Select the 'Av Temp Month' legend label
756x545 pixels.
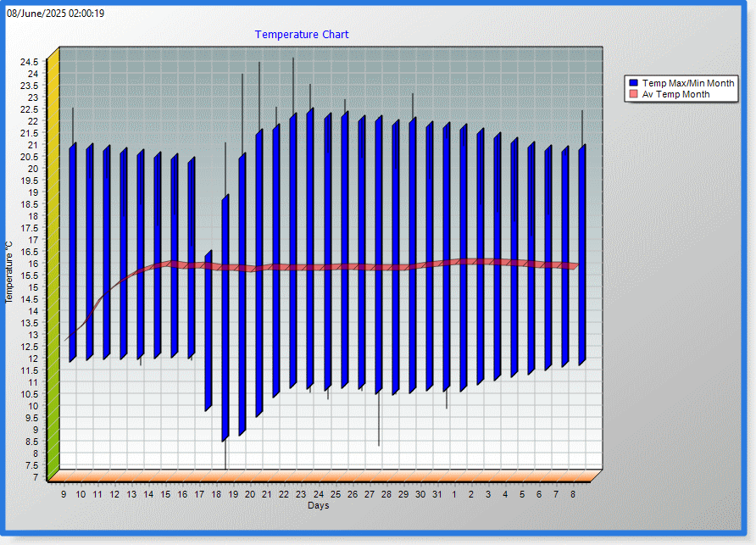click(x=675, y=94)
